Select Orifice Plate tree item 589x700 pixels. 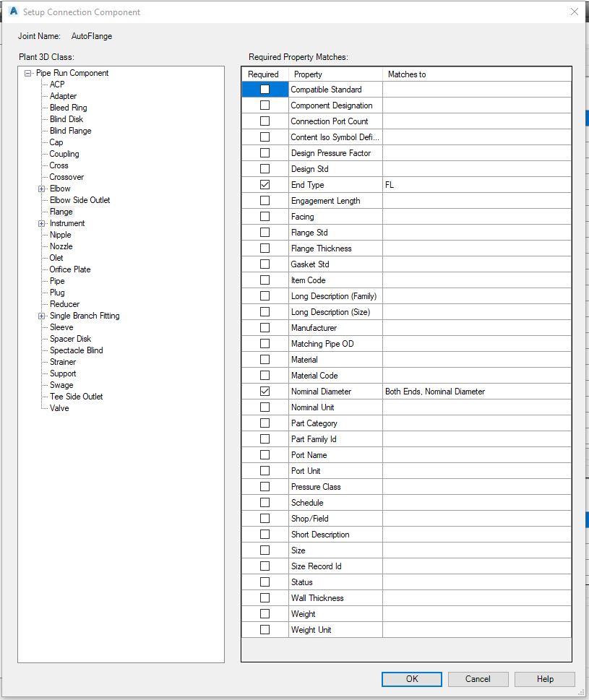coord(70,269)
